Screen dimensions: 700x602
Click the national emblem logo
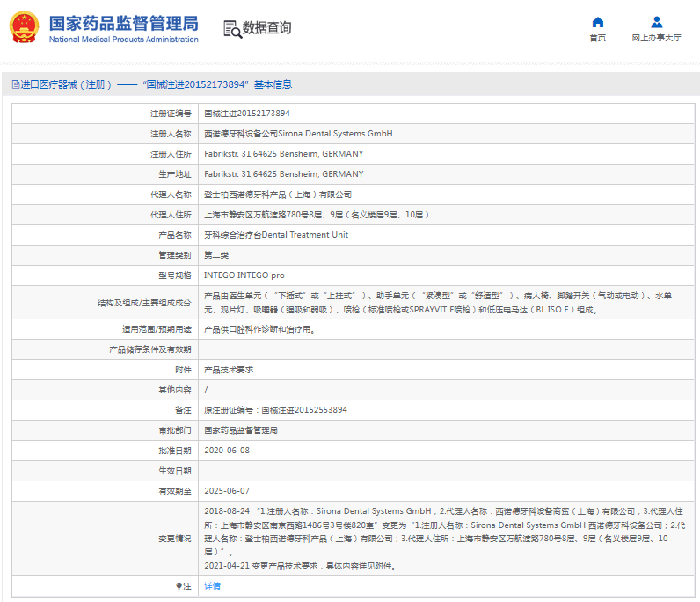24,28
